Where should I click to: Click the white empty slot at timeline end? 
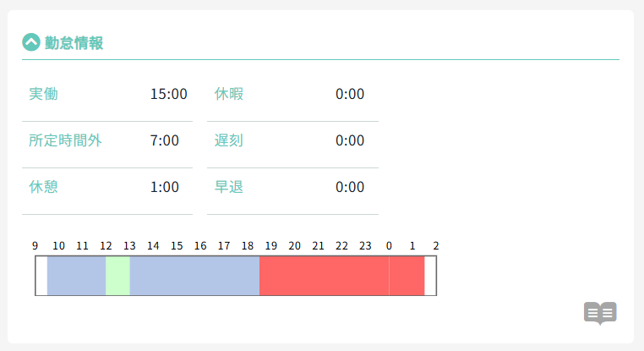click(x=429, y=276)
